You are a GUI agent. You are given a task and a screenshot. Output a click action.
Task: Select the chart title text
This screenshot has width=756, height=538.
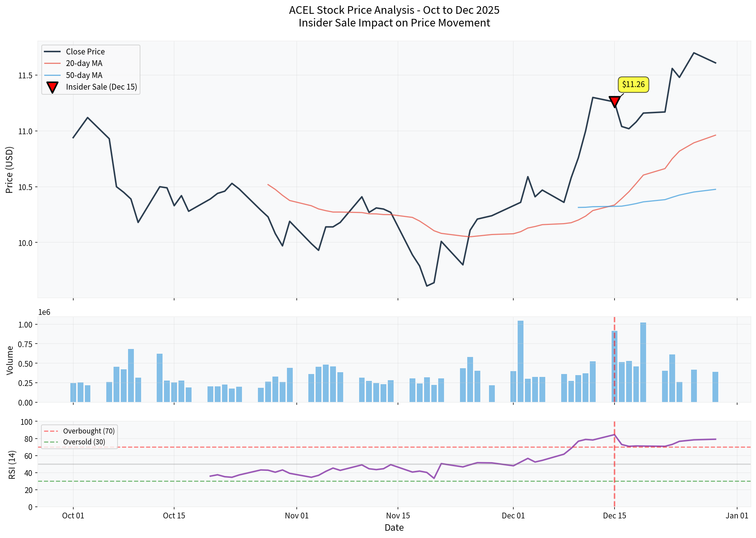click(x=394, y=16)
